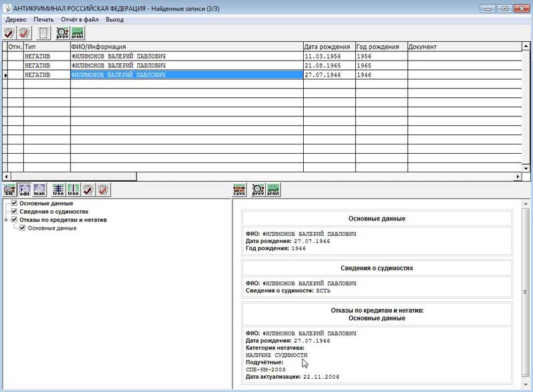Viewport: 533px width, 392px height.
Task: Click the report panel scroll down arrow
Action: [x=526, y=384]
